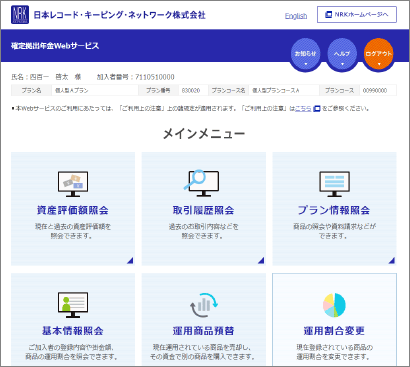
Task: Click the プラン情報照会 monitor list icon
Action: (334, 184)
